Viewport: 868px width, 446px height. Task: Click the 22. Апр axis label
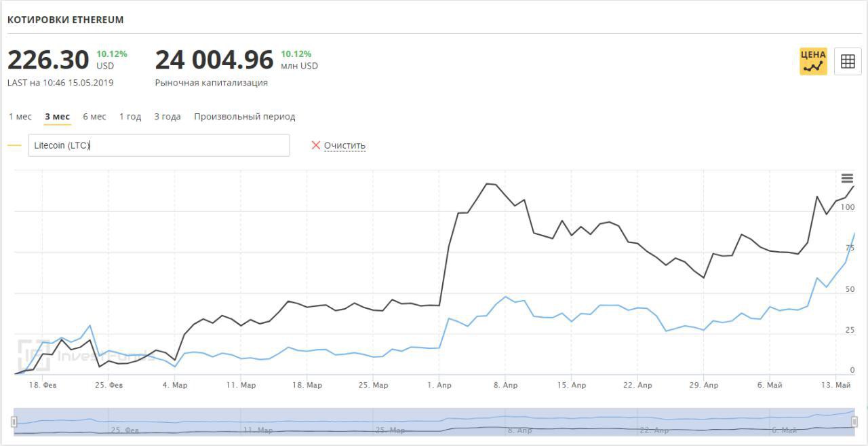[638, 386]
